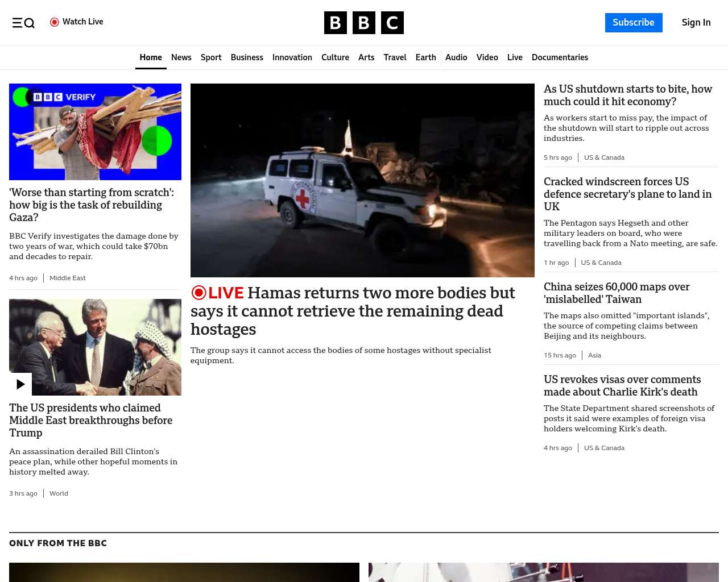Screen dimensions: 728x582
Task: Open the menu and search icon
Action: click(23, 23)
